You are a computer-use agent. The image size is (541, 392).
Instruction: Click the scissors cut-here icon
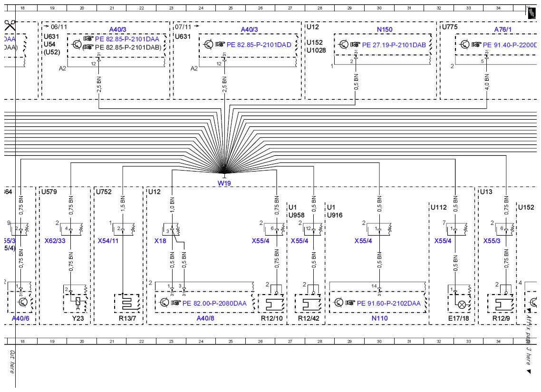pyautogui.click(x=10, y=26)
